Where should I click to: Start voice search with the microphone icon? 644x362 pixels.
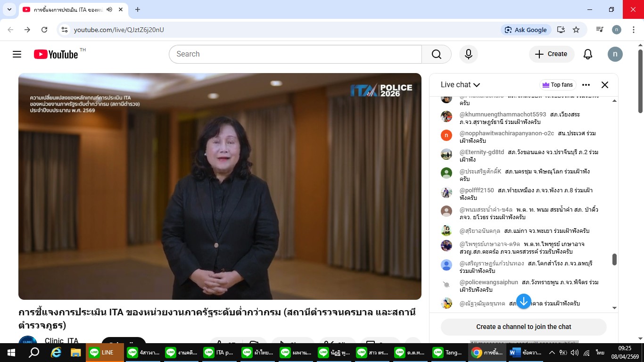[x=469, y=54]
